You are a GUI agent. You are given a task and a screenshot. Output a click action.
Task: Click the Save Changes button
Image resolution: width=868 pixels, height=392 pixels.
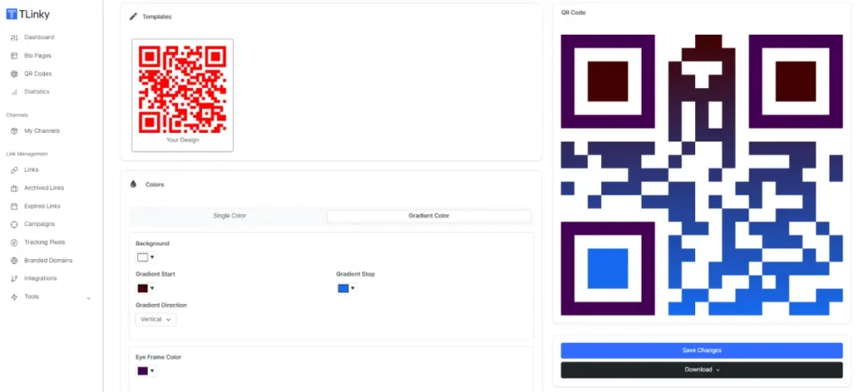click(x=701, y=351)
